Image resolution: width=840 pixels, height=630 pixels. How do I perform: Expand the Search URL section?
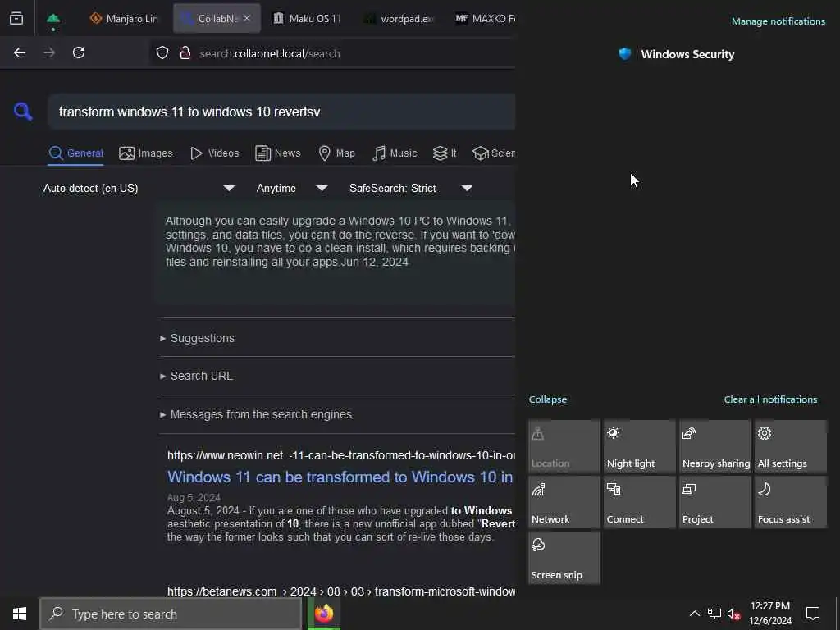click(196, 376)
